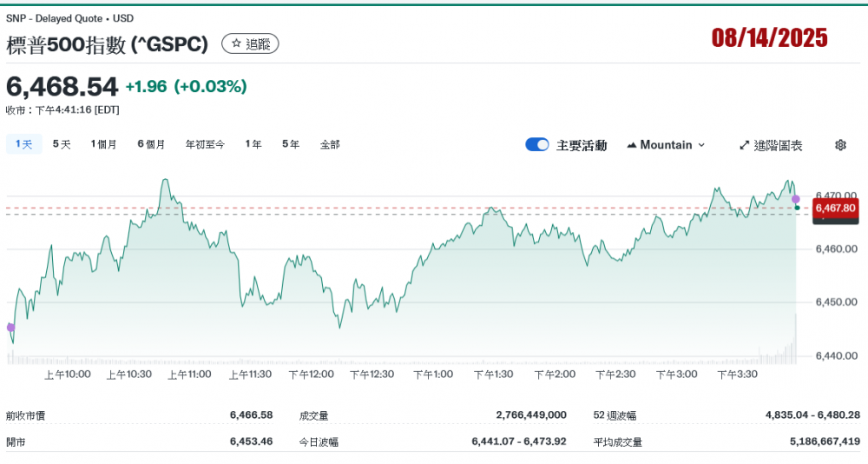
Task: Show the 1個月 chart range
Action: tap(103, 144)
